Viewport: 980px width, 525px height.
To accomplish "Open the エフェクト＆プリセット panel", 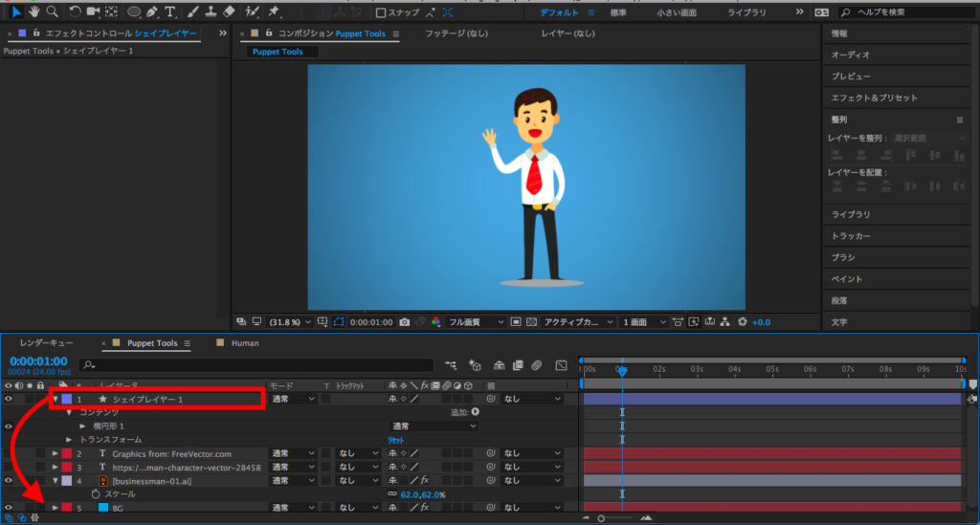I will (874, 98).
